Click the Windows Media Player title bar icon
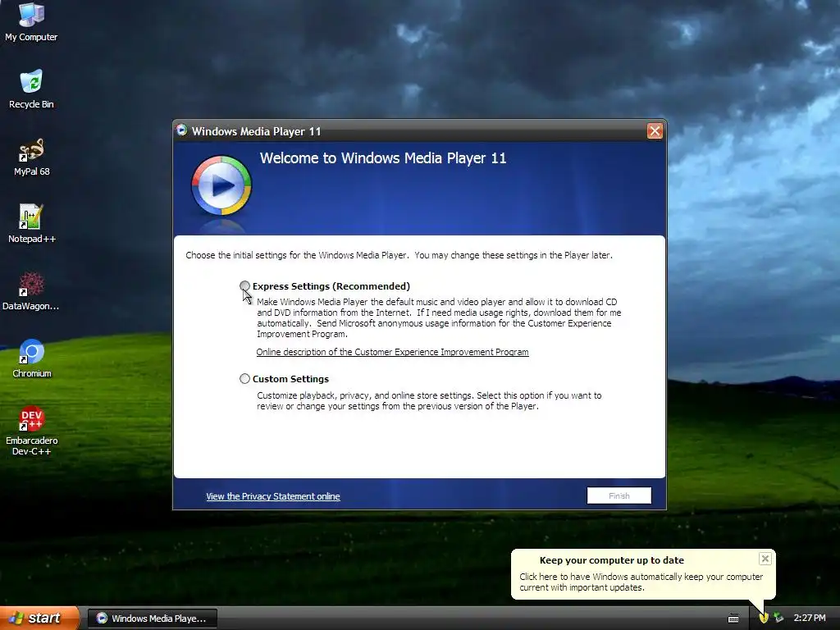The width and height of the screenshot is (840, 630). (x=181, y=130)
